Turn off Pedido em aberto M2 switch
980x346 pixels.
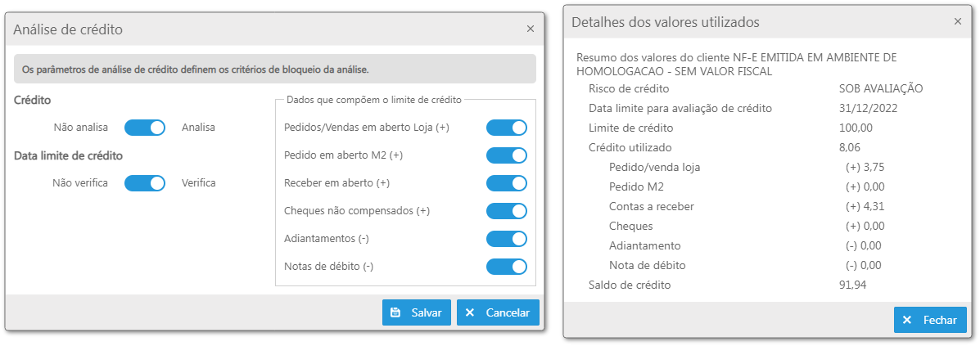click(506, 155)
